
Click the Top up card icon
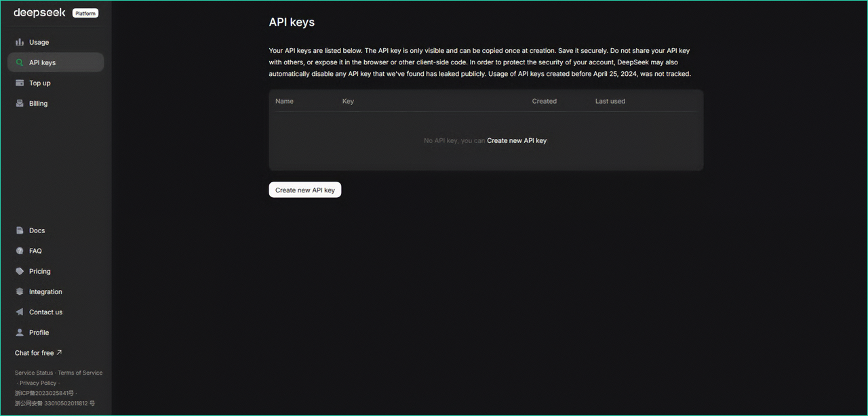click(x=20, y=83)
